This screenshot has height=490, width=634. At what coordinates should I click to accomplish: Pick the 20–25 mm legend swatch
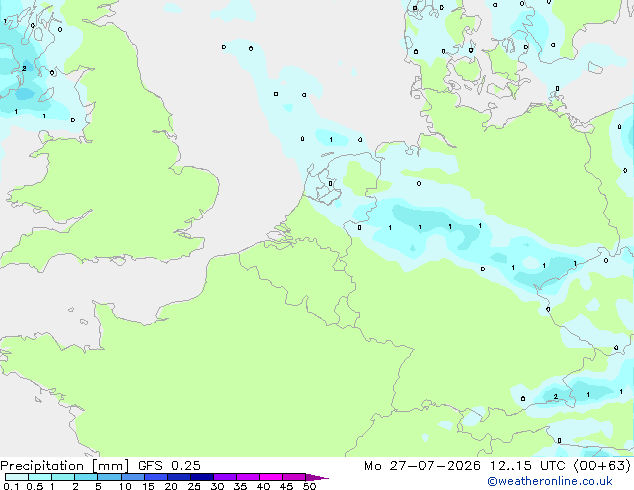click(x=179, y=477)
